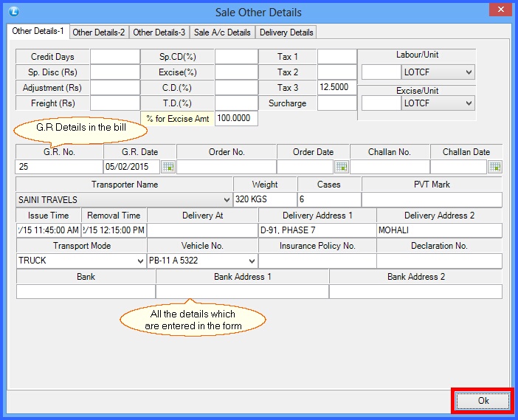The width and height of the screenshot is (518, 420).
Task: Open the Order Date calendar picker
Action: pos(341,167)
